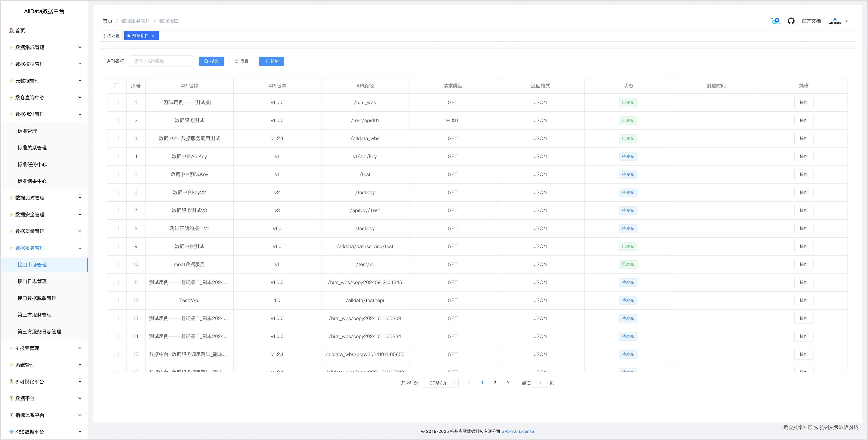Click the K8S数据平台 diamond icon
This screenshot has width=868, height=440.
pos(11,432)
